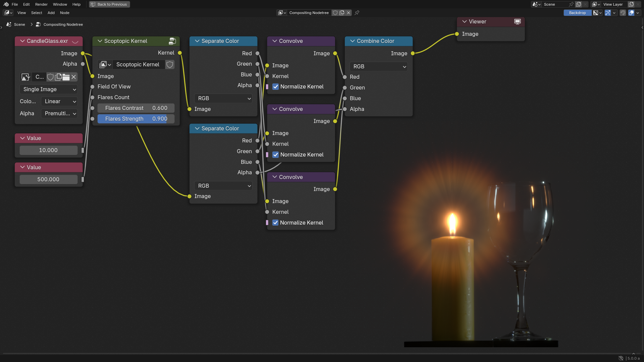The image size is (644, 362).
Task: Click the pin icon beside Compositing Nodetree field
Action: [x=357, y=13]
